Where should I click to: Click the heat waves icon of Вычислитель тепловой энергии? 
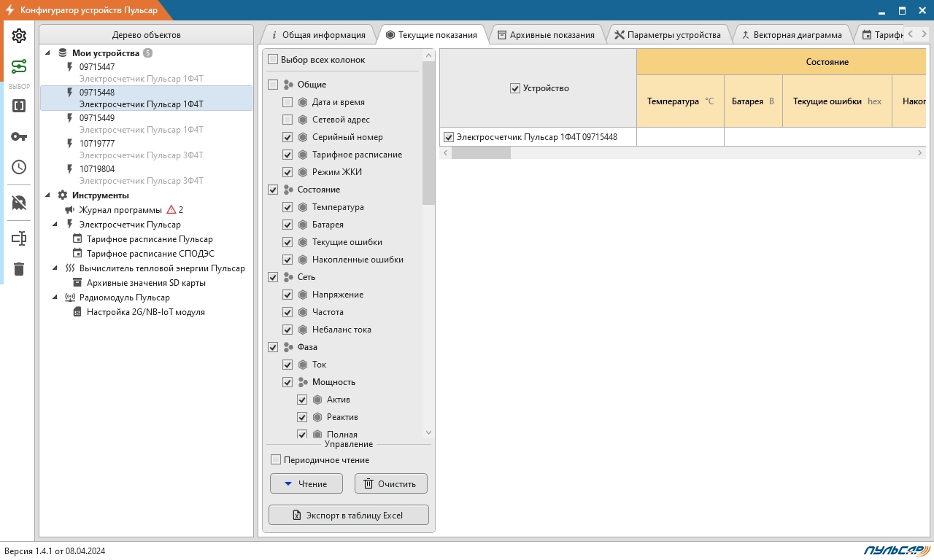point(70,268)
